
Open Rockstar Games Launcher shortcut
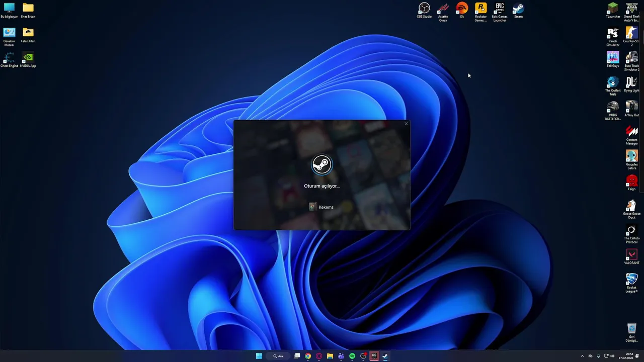(x=481, y=12)
